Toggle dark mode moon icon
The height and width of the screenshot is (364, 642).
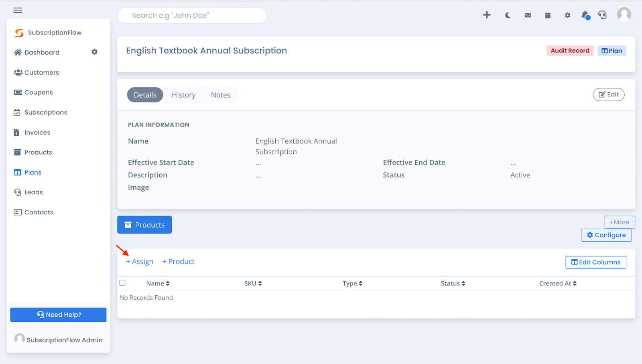coord(508,15)
